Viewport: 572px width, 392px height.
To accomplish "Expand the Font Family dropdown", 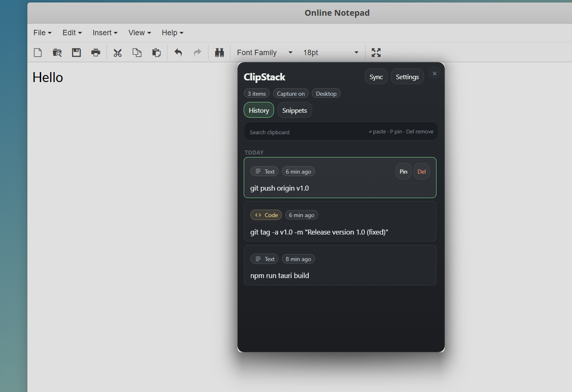I will [264, 53].
